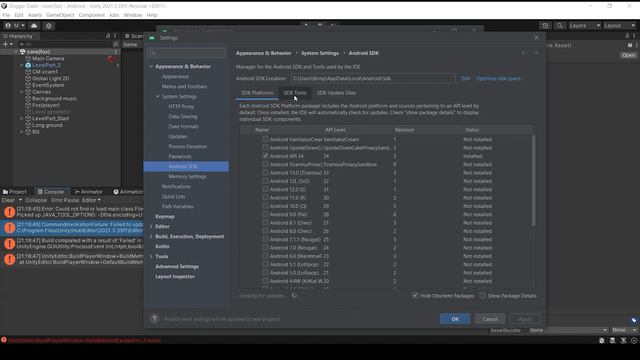
Task: Open the Window menu in Unity
Action: point(133,15)
